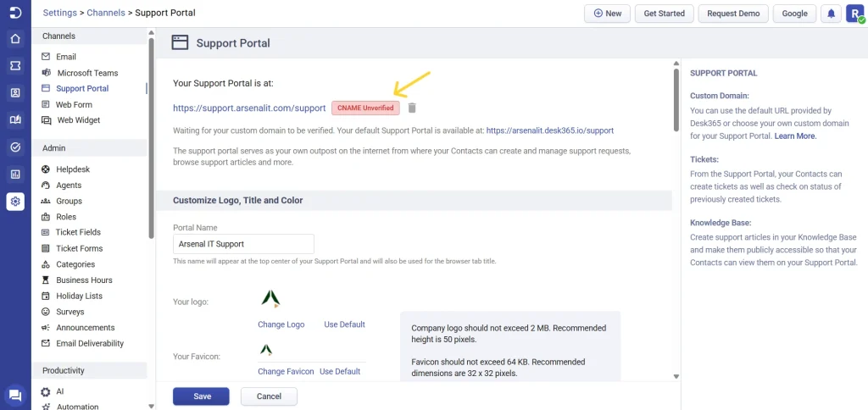Open default arsenalit.desk365.io support link
Image resolution: width=868 pixels, height=410 pixels.
coord(550,131)
